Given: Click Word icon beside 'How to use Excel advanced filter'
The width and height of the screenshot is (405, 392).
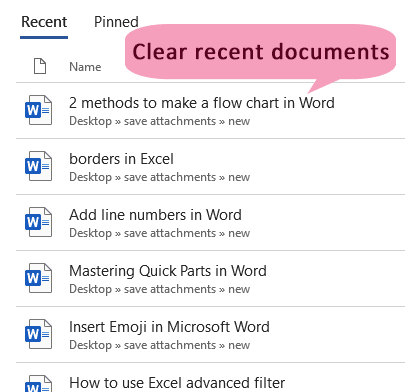Looking at the screenshot, I should coord(38,384).
